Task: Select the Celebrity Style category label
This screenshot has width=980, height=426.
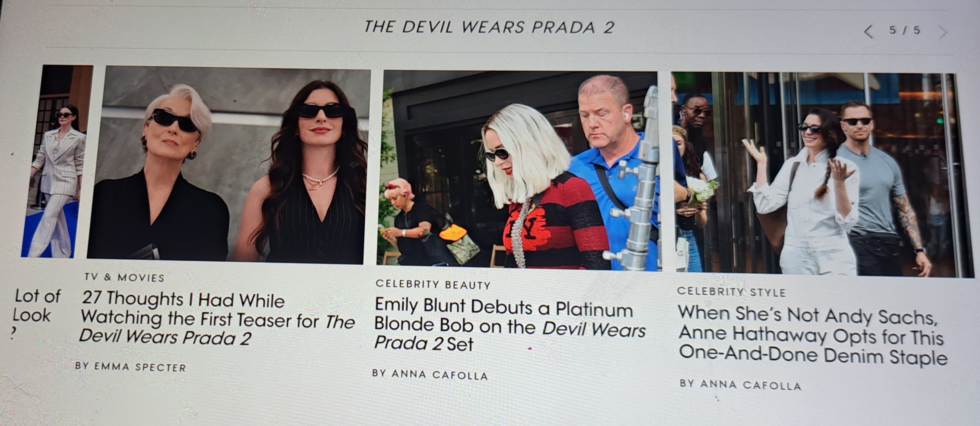Action: tap(731, 291)
